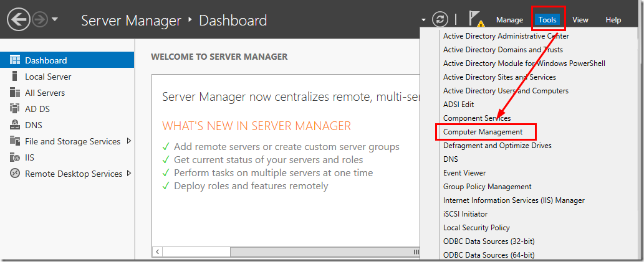Screen dimensions: 644x262
Task: Open navigation history dropdown arrow
Action: (x=55, y=19)
